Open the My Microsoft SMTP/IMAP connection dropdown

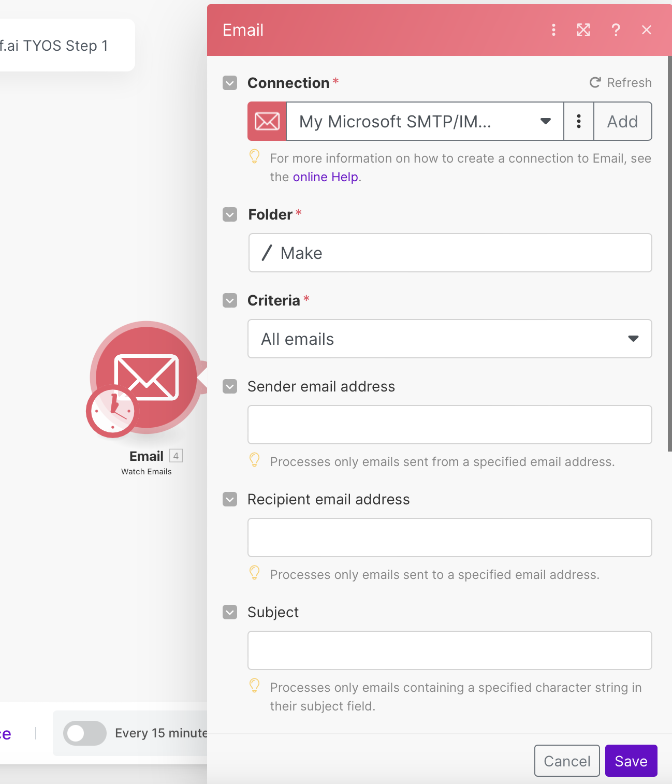[425, 121]
